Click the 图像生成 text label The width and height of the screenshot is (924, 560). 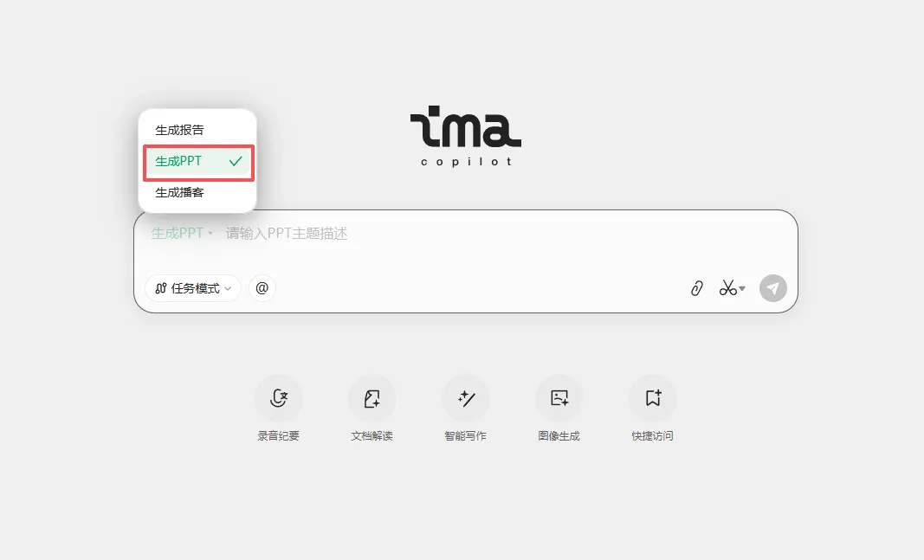click(x=559, y=436)
